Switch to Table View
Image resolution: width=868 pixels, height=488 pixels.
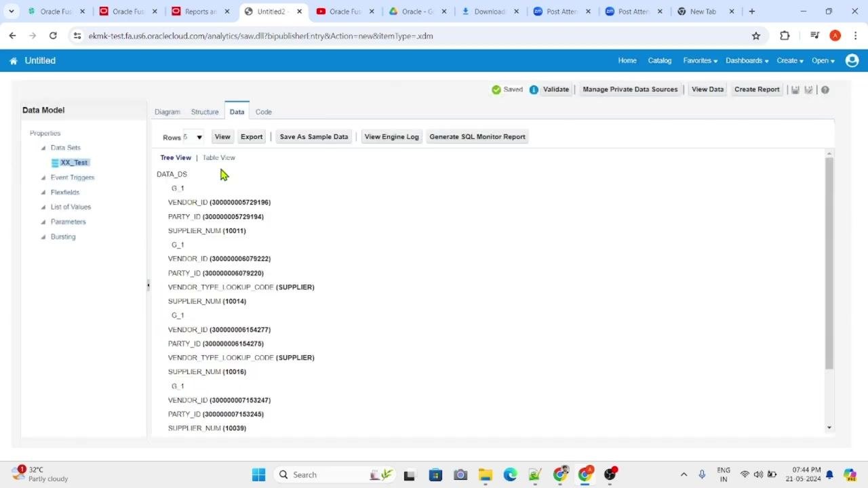click(x=219, y=158)
